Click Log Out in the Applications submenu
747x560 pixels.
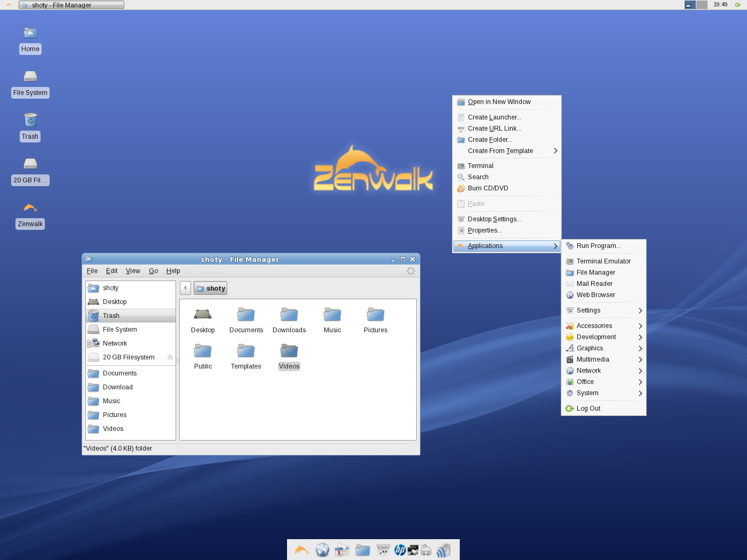[x=589, y=408]
